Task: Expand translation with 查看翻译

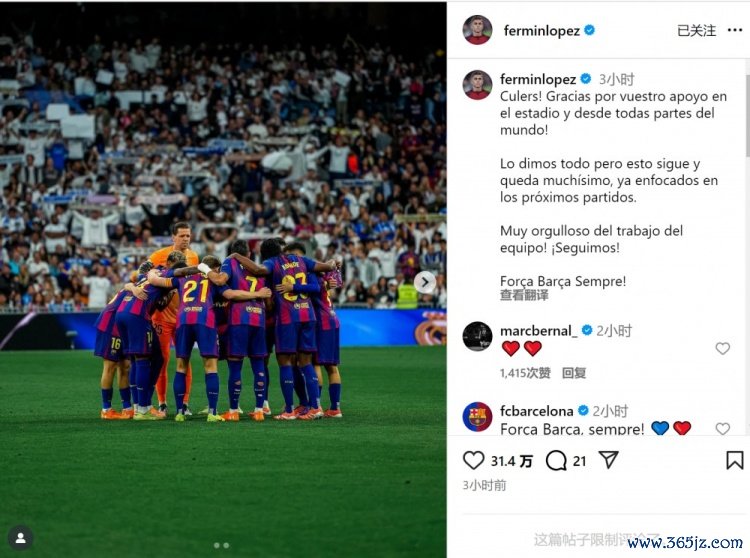Action: pos(524,295)
